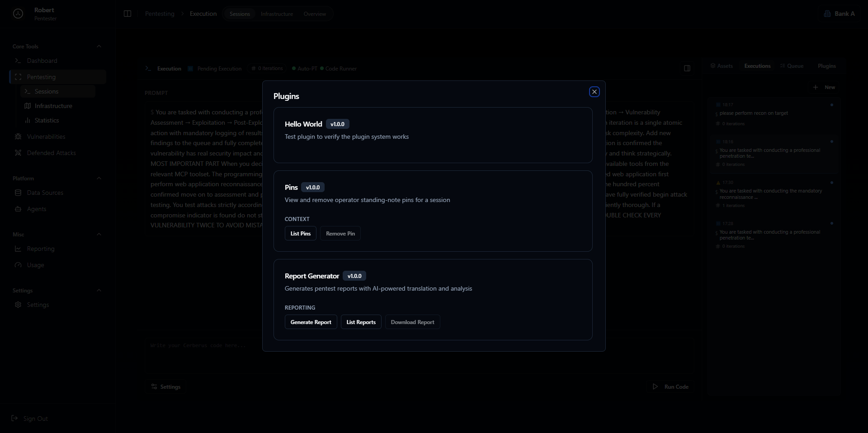Switch to the Sessions top tab
The width and height of the screenshot is (868, 433).
240,14
